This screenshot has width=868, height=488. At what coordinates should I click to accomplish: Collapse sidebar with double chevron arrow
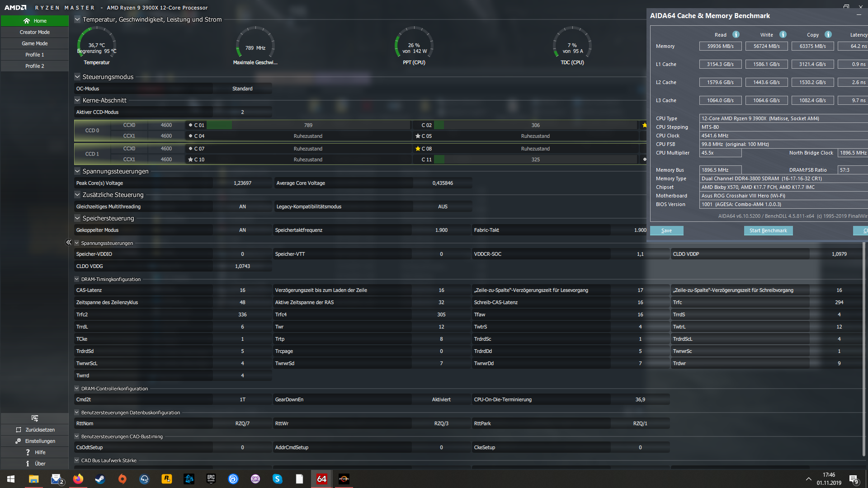[x=69, y=243]
